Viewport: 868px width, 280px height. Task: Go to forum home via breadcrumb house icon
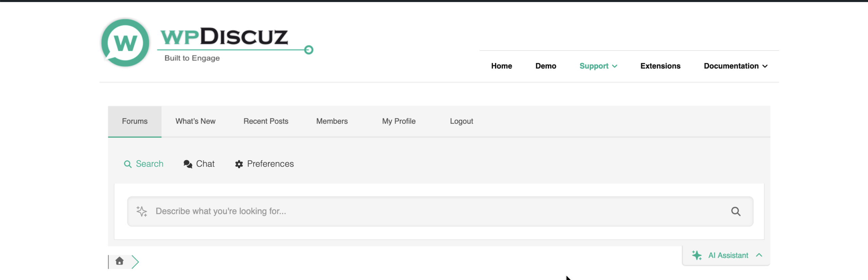point(119,261)
